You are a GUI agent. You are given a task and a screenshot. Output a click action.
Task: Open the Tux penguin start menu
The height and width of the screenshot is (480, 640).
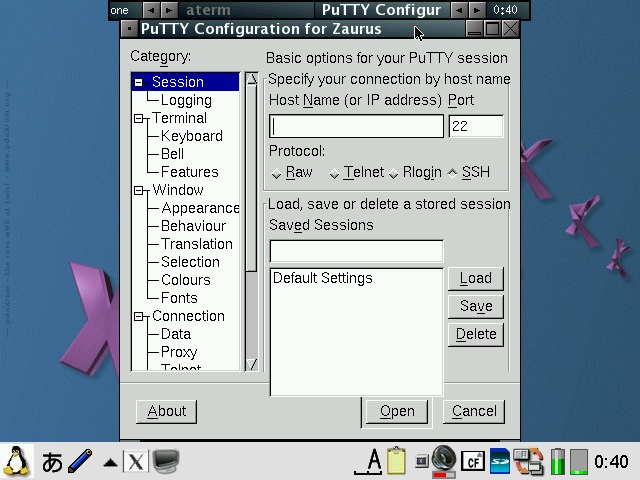pos(17,461)
